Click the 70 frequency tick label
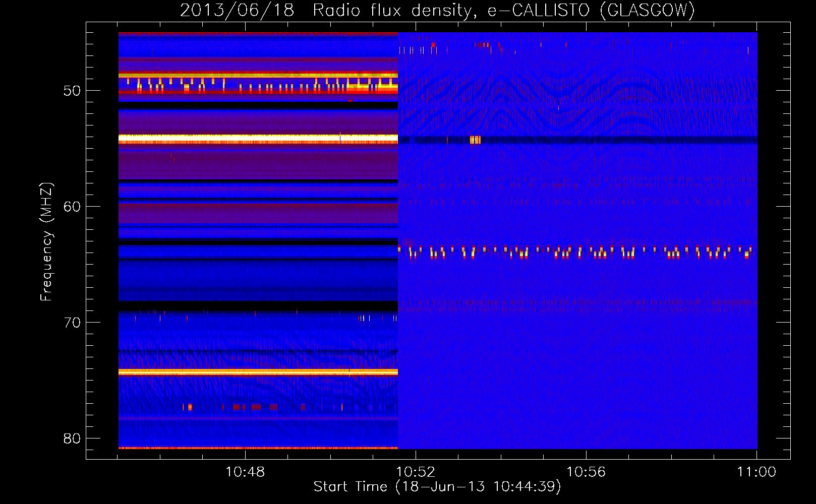The height and width of the screenshot is (504, 816). click(72, 323)
